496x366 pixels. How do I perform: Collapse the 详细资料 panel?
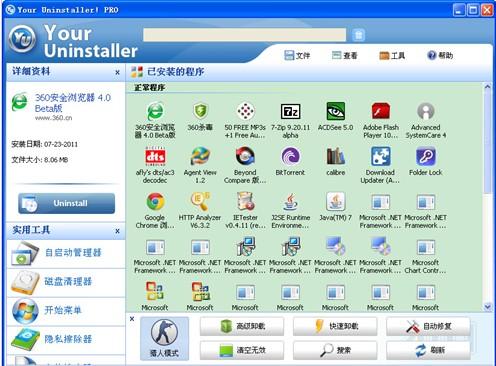117,72
